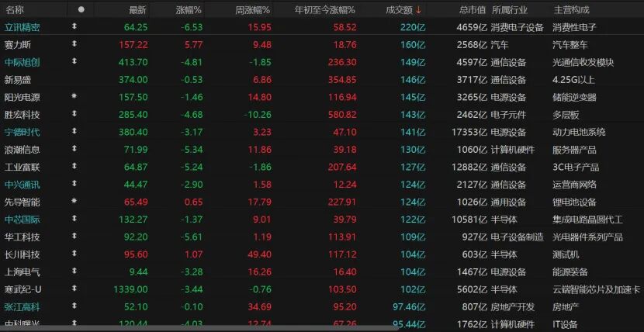Click the marker icon in 上海电气 row

click(74, 271)
